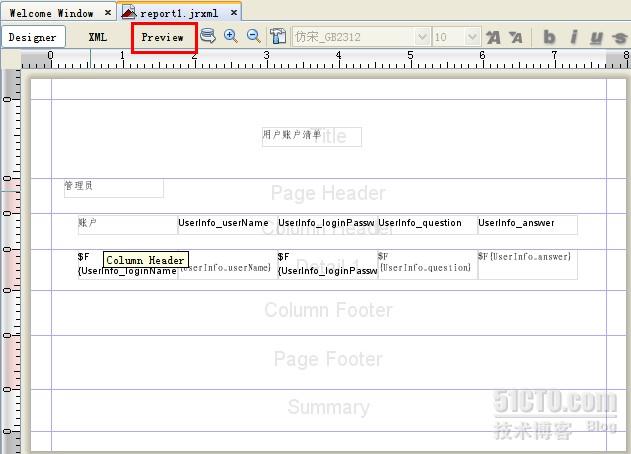631x454 pixels.
Task: Open the font family dropdown
Action: pos(422,37)
